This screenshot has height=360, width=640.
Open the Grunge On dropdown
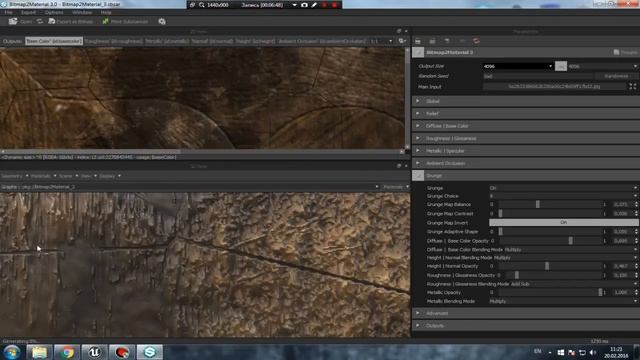click(x=563, y=188)
